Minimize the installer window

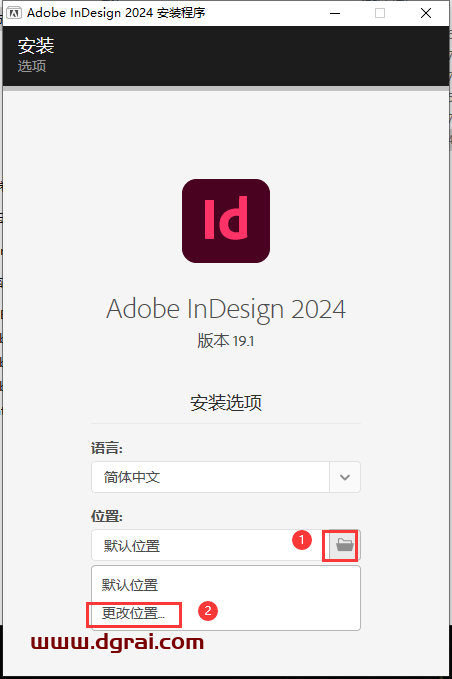(335, 13)
